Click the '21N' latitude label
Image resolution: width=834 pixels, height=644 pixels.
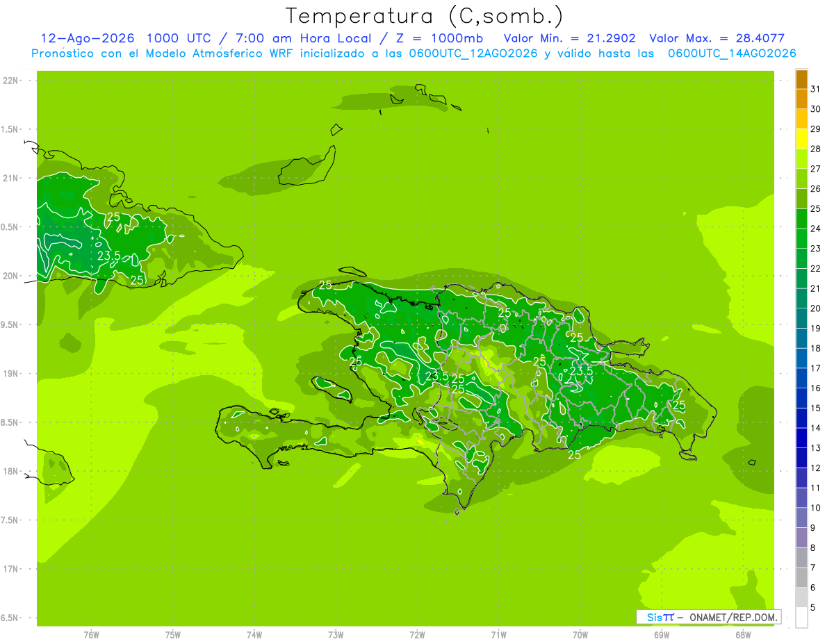(x=10, y=179)
